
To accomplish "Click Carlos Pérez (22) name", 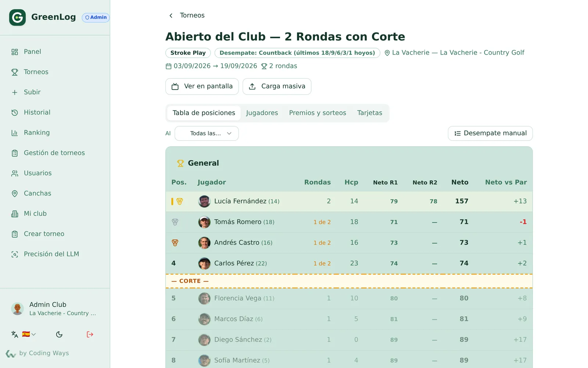I will click(241, 263).
